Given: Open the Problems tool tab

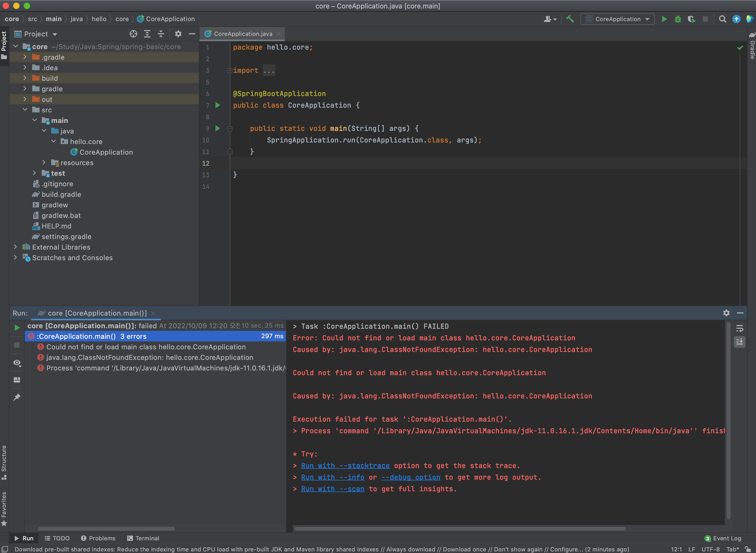Looking at the screenshot, I should pos(98,538).
